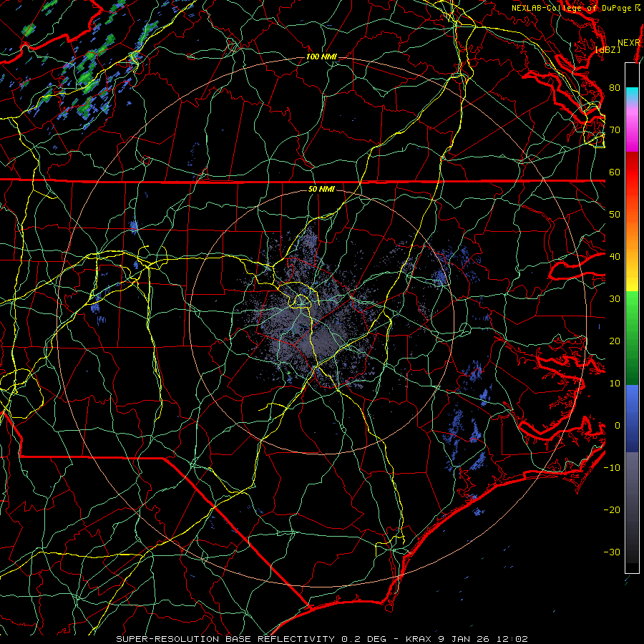Click the 50 value on the dBZ scale
Viewport: 644px width, 644px height.
tap(615, 215)
